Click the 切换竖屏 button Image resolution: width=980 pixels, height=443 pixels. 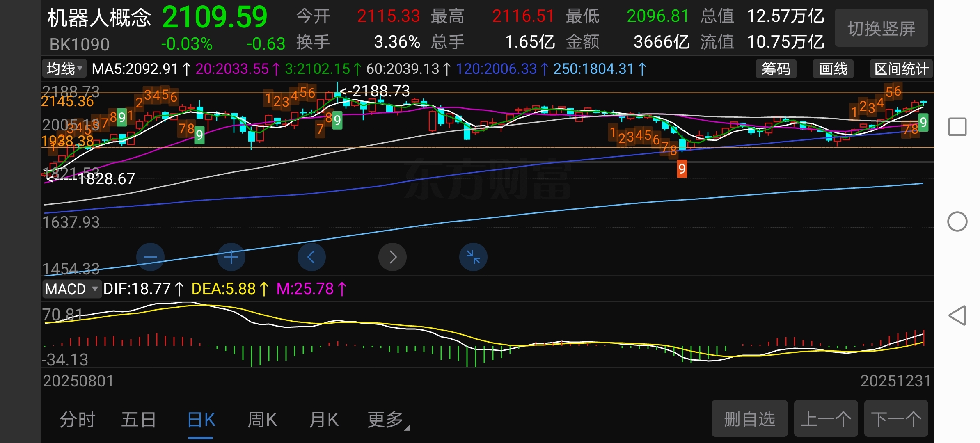[881, 28]
